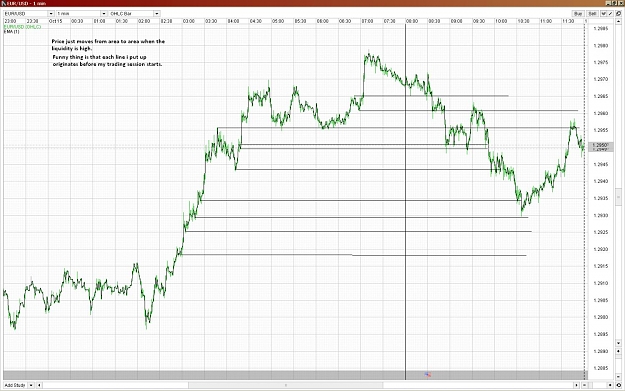This screenshot has height=391, width=625.
Task: Click the horizontal scrollbar left arrow
Action: click(39, 385)
